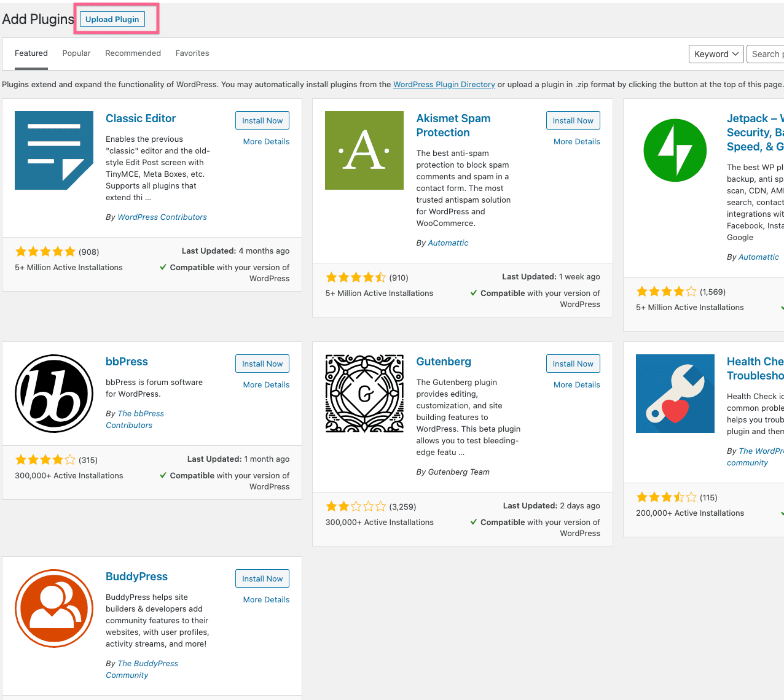Click the Classic Editor title link

click(141, 119)
